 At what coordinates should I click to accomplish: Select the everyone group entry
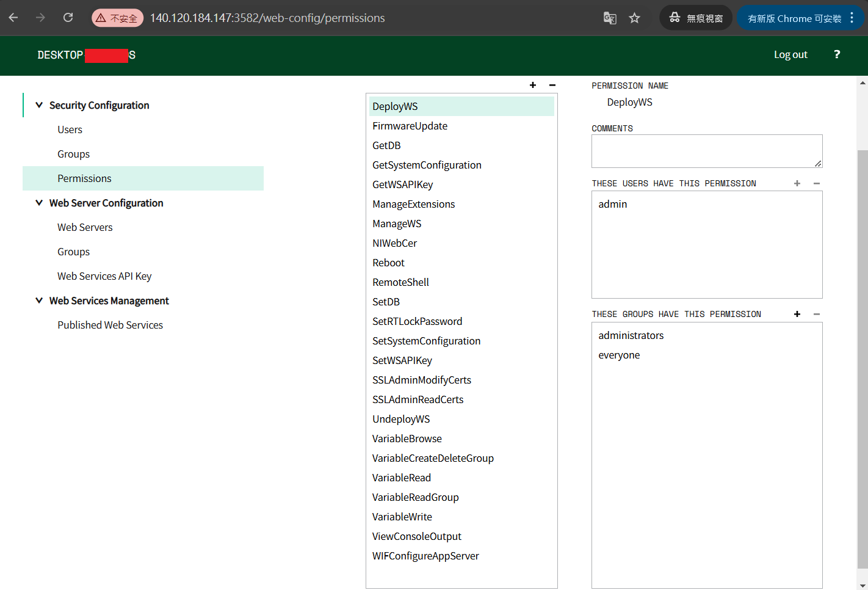click(x=707, y=355)
